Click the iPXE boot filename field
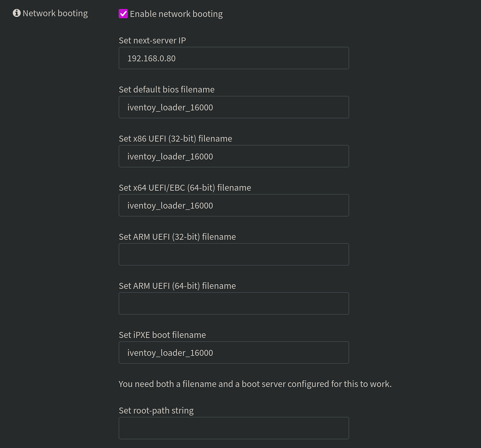This screenshot has height=448, width=481. pos(234,352)
